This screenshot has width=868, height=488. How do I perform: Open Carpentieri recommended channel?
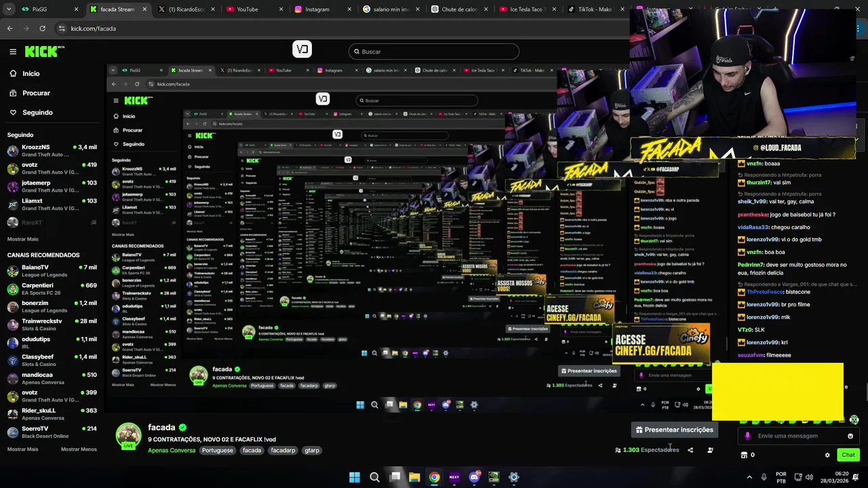[x=52, y=289]
